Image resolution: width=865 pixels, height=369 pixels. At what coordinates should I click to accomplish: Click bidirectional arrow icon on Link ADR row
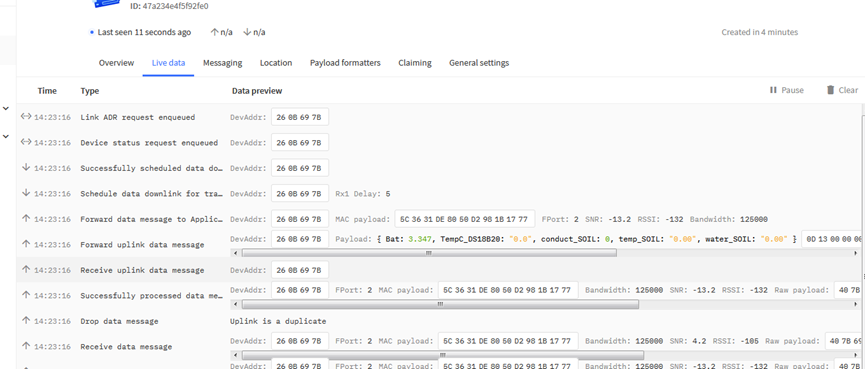tap(26, 116)
